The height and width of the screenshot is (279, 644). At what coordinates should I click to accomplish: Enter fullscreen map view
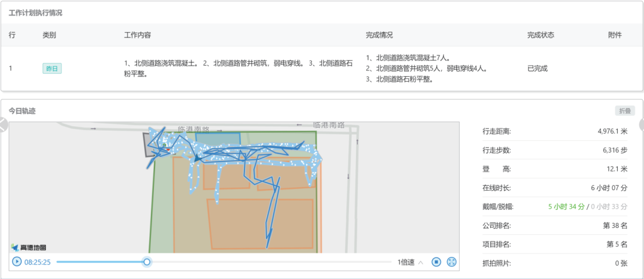click(451, 262)
